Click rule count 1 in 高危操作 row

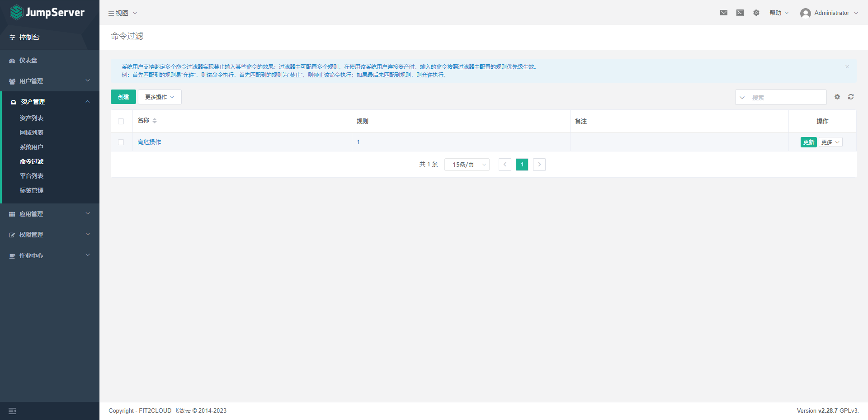pos(359,142)
